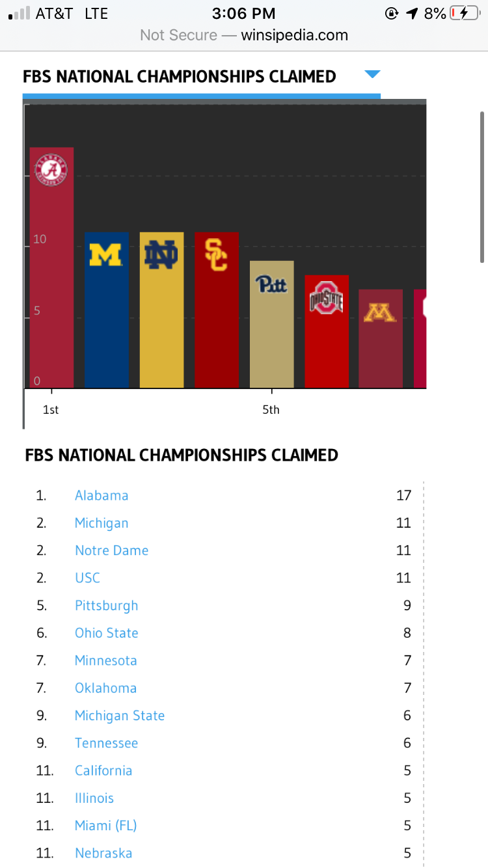
Task: Tap the battery icon in status bar
Action: point(465,13)
